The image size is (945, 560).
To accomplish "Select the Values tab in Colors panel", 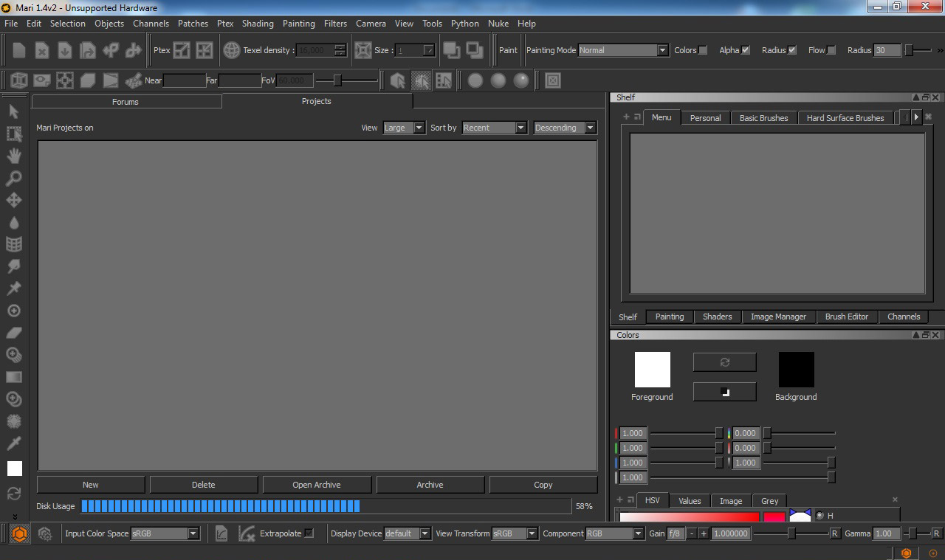I will coord(690,501).
